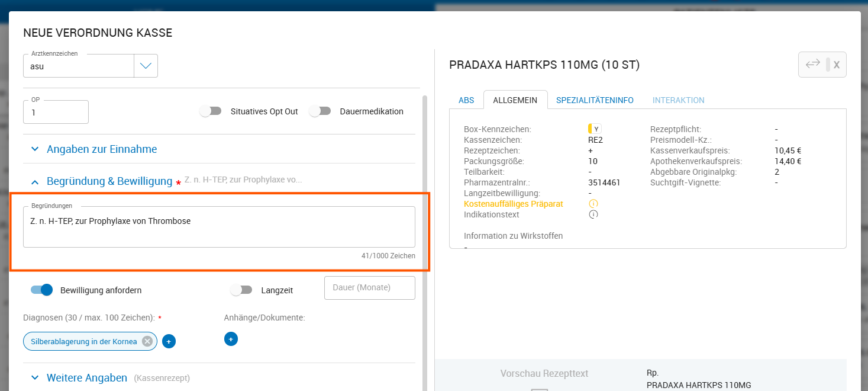Viewport: 868px width, 391px height.
Task: Click the info icon beside Kostenauffälliges Präparat
Action: [593, 204]
